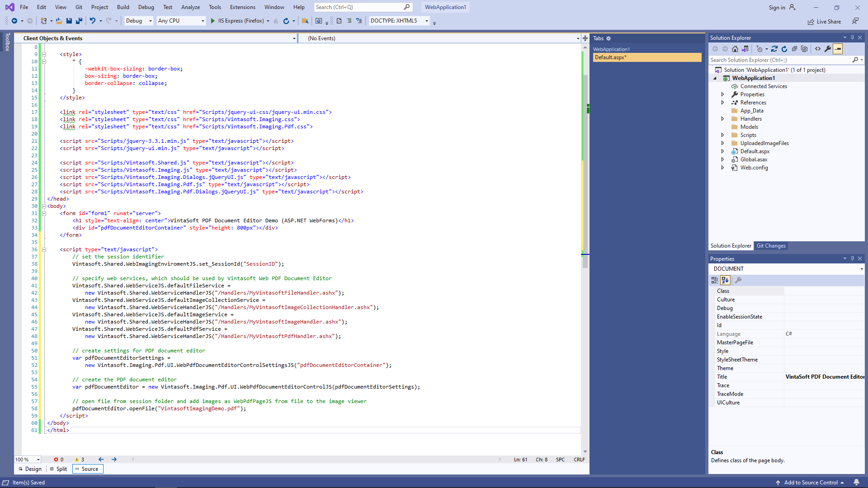
Task: Switch to Git Changes tab
Action: click(x=771, y=246)
